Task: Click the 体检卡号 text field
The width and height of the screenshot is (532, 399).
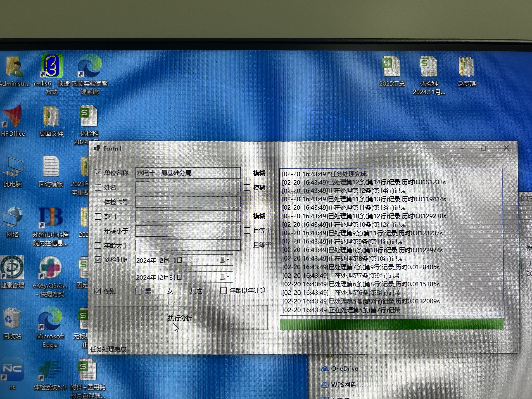Action: click(x=188, y=201)
